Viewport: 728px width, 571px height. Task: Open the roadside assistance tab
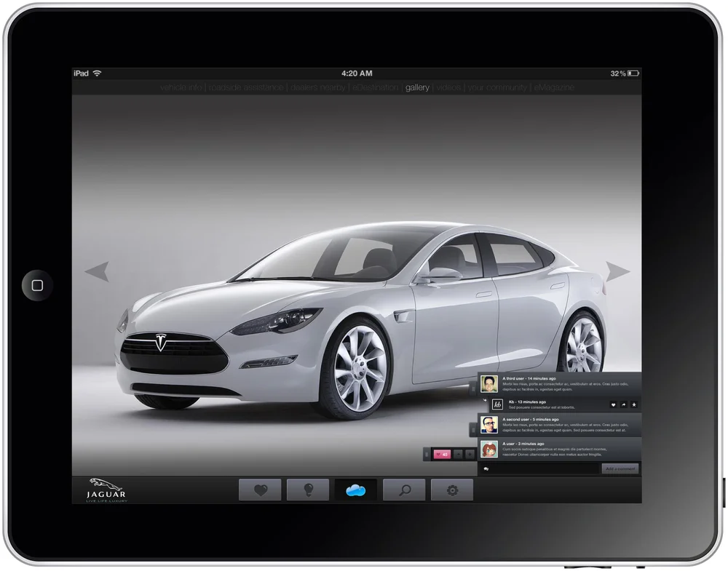coord(246,87)
